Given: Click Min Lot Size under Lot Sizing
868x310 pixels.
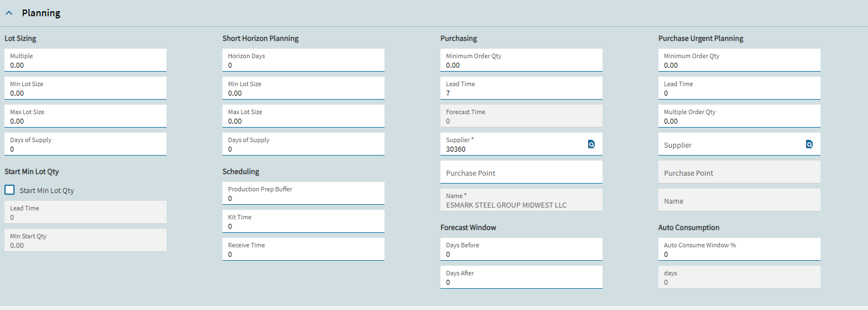Looking at the screenshot, I should click(86, 88).
